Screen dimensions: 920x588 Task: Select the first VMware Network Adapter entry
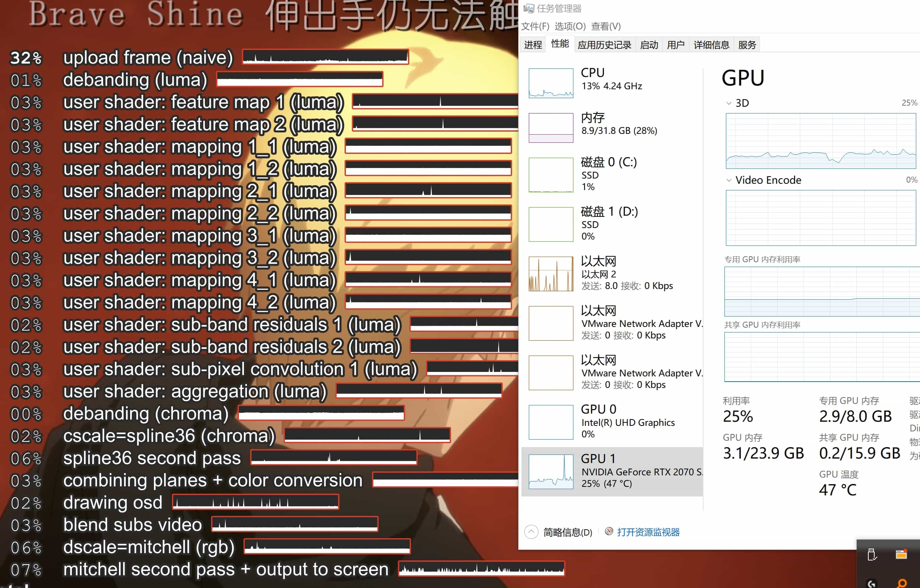coord(612,323)
